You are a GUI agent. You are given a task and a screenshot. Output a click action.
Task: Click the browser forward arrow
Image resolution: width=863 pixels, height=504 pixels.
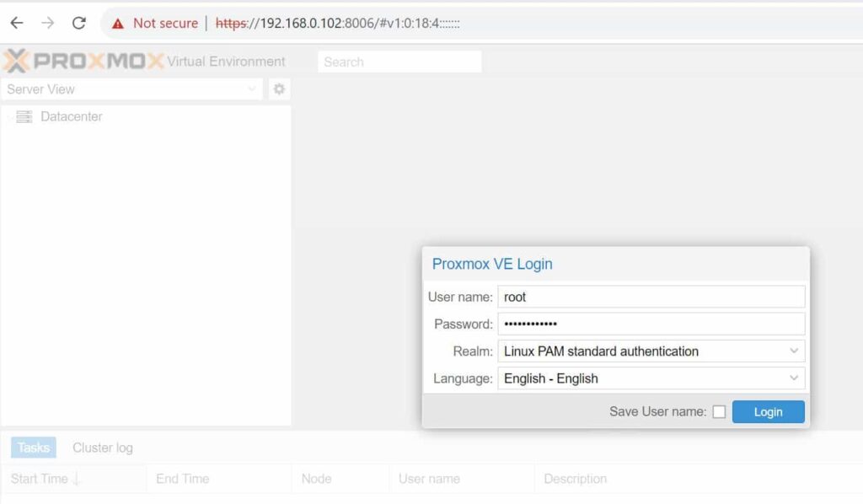pos(46,23)
